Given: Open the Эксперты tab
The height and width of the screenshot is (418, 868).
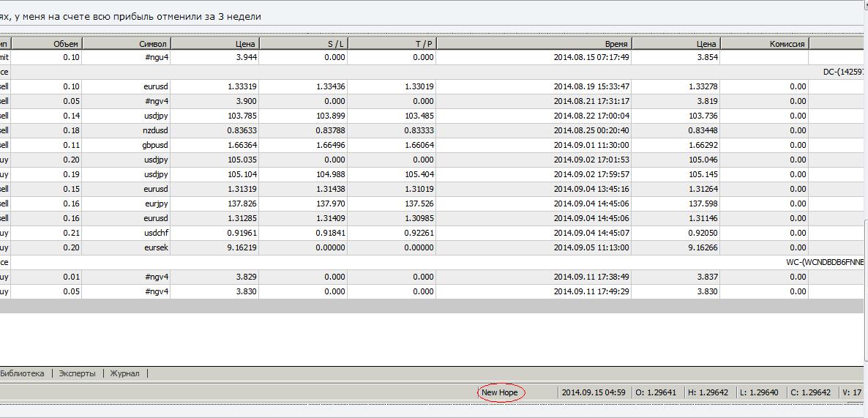Looking at the screenshot, I should click(x=78, y=373).
